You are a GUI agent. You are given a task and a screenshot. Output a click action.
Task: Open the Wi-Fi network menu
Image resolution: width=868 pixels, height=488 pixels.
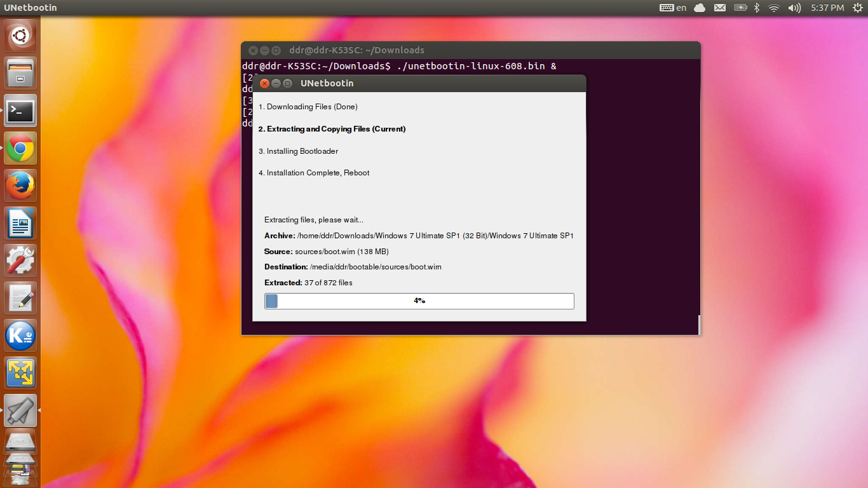tap(774, 8)
